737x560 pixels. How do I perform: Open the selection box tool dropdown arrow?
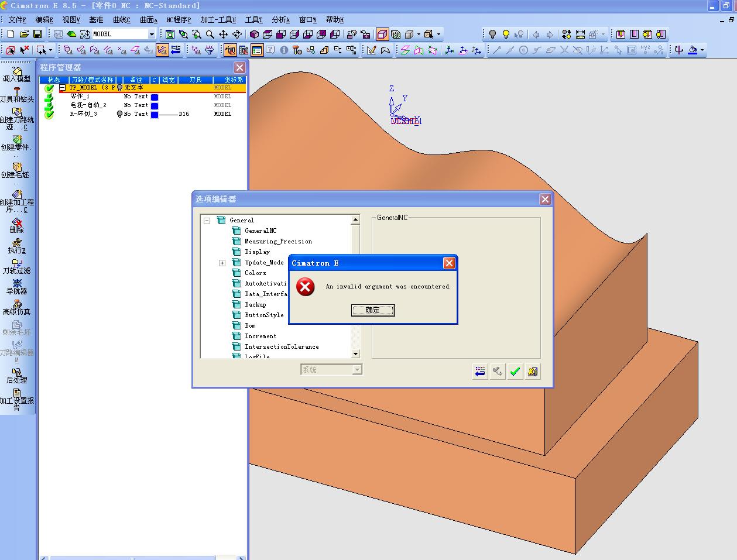tap(51, 50)
